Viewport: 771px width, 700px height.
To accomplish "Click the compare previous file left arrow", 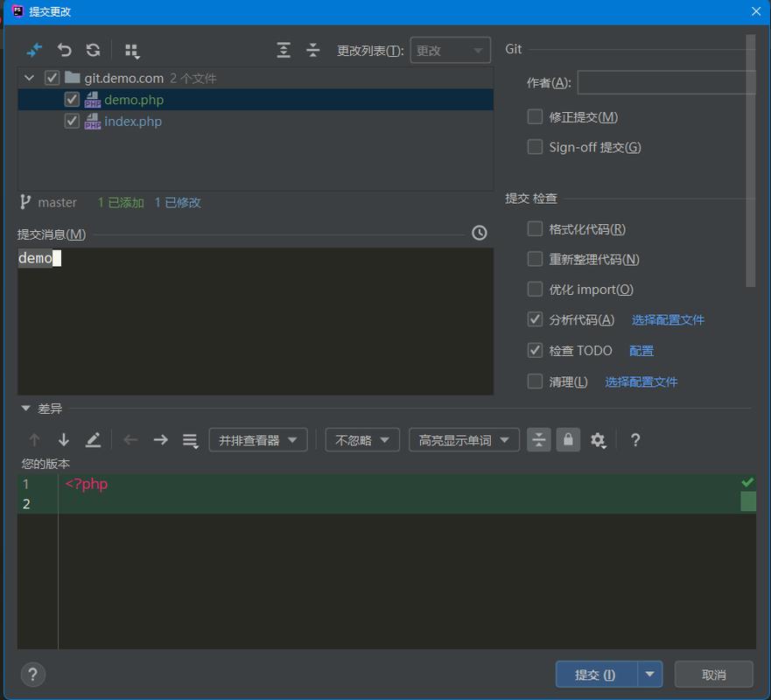I will (130, 440).
